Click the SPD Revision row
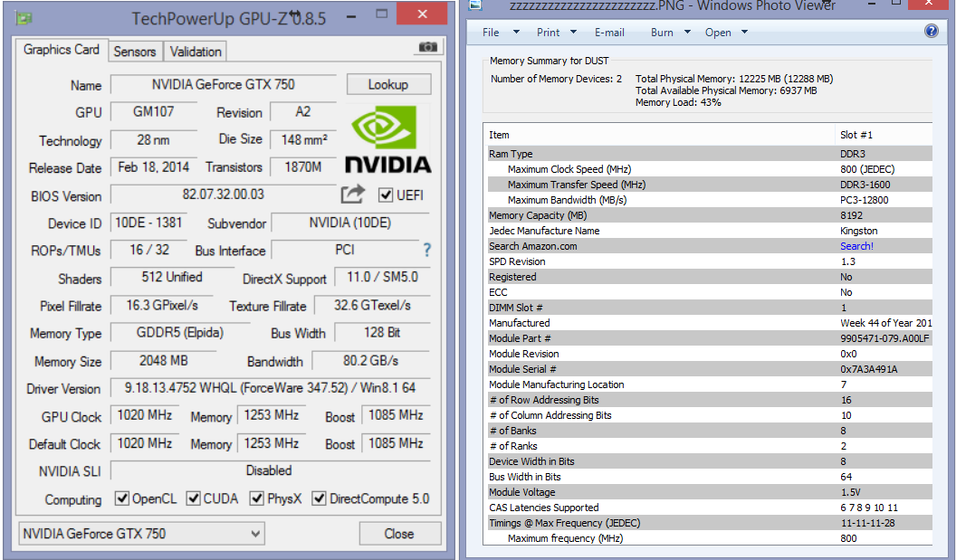This screenshot has width=956, height=560. click(x=710, y=261)
